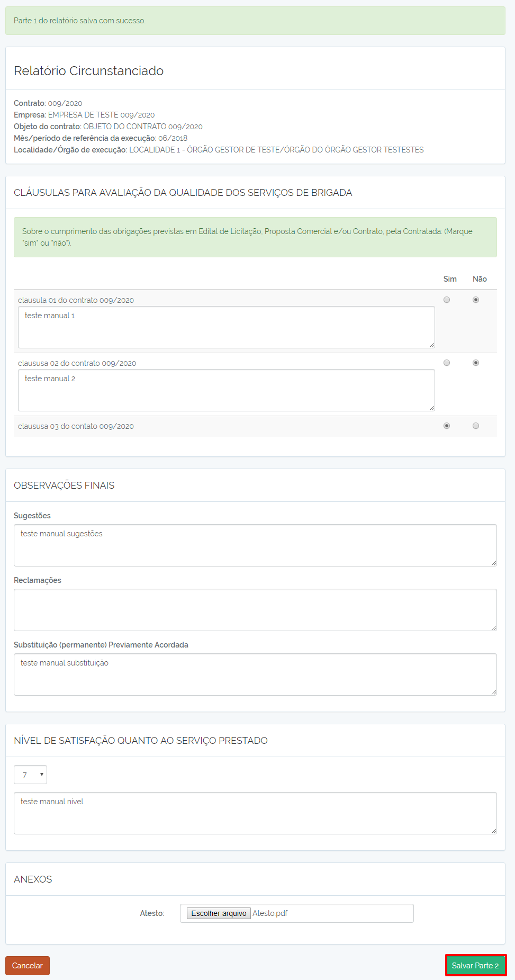The image size is (515, 980).
Task: Click the Cancelar button
Action: coord(28,965)
